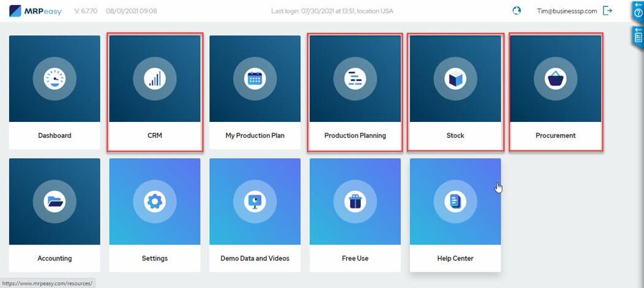Click the blue globe icon in header
This screenshot has width=644, height=288.
(516, 10)
